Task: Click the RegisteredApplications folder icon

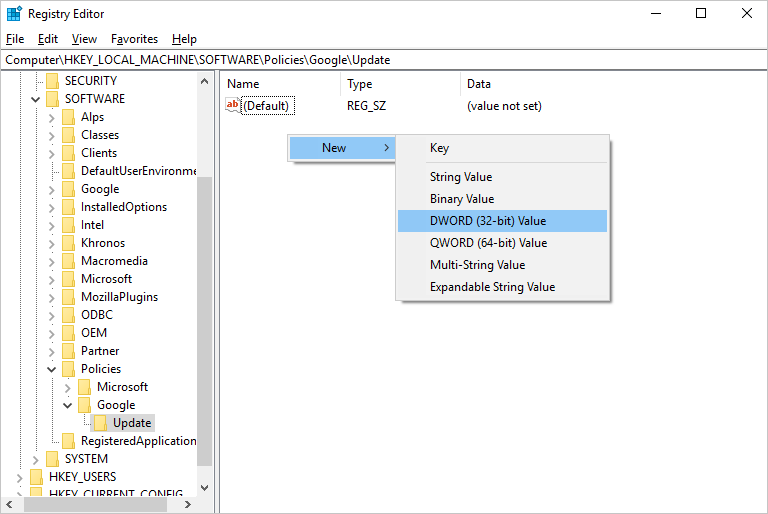Action: tap(68, 441)
